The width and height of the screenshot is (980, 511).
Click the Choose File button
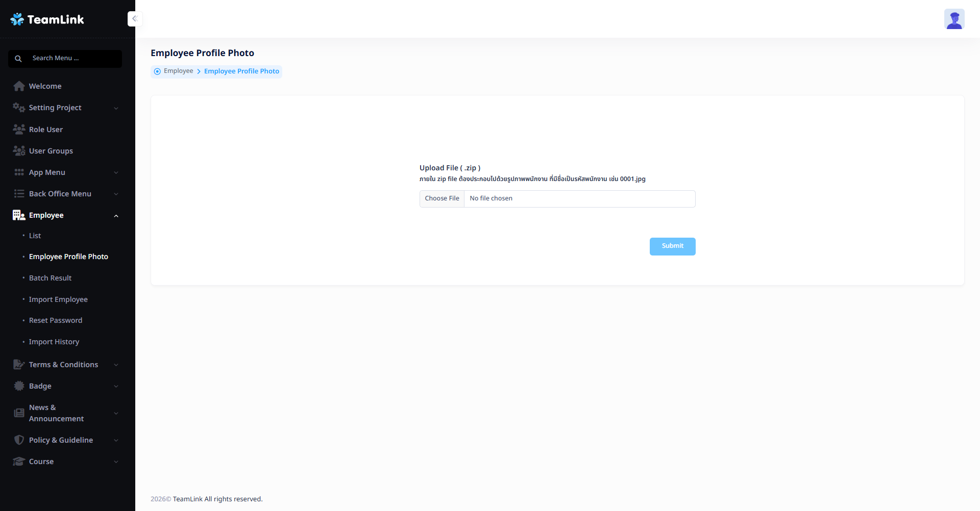tap(442, 198)
